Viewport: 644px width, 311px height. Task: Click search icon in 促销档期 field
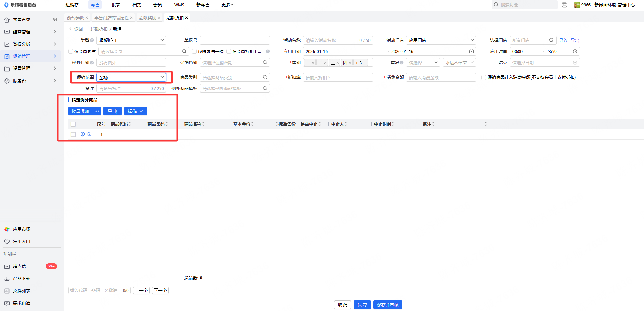pos(265,62)
